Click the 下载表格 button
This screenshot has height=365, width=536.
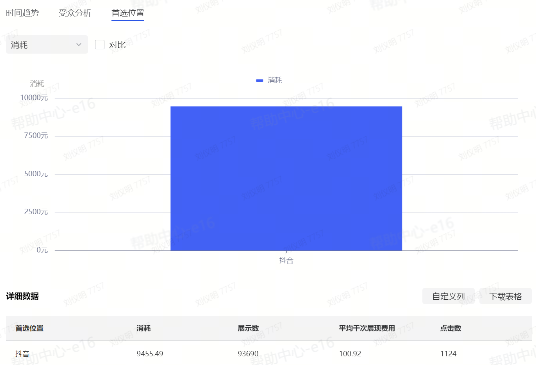tap(506, 296)
